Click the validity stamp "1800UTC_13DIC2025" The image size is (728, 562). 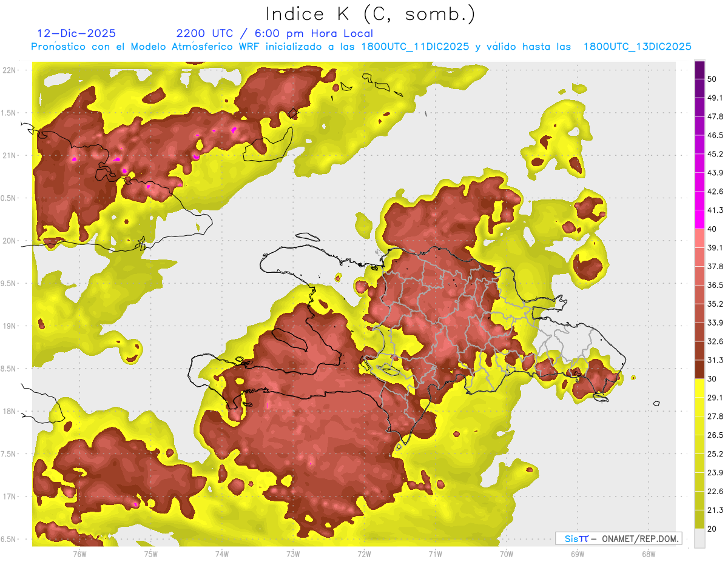638,47
